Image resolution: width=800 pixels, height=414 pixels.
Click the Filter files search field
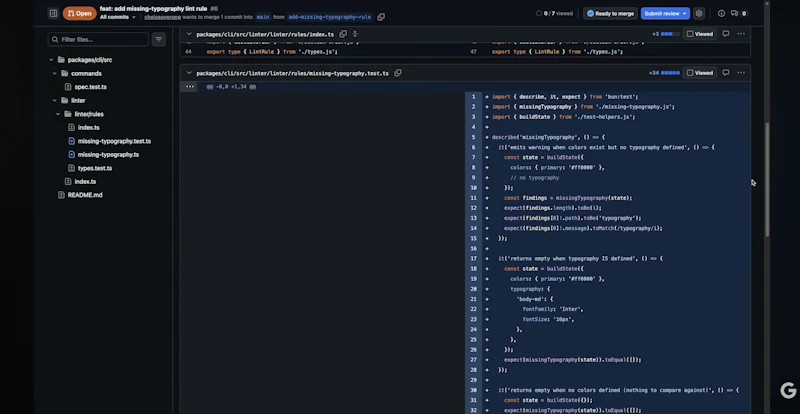(x=98, y=39)
